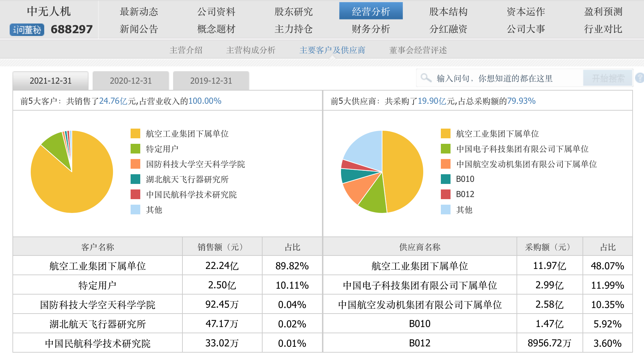The height and width of the screenshot is (363, 644).
Task: Open the 股东研究 menu item
Action: tap(293, 12)
